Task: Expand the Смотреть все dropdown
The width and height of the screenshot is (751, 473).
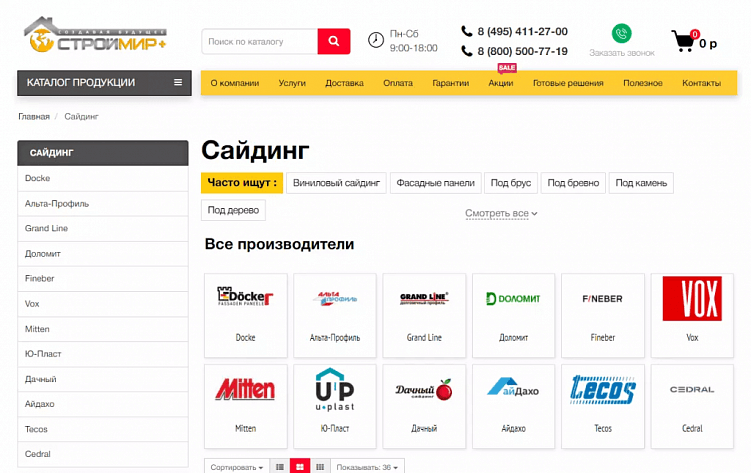Action: coord(501,214)
